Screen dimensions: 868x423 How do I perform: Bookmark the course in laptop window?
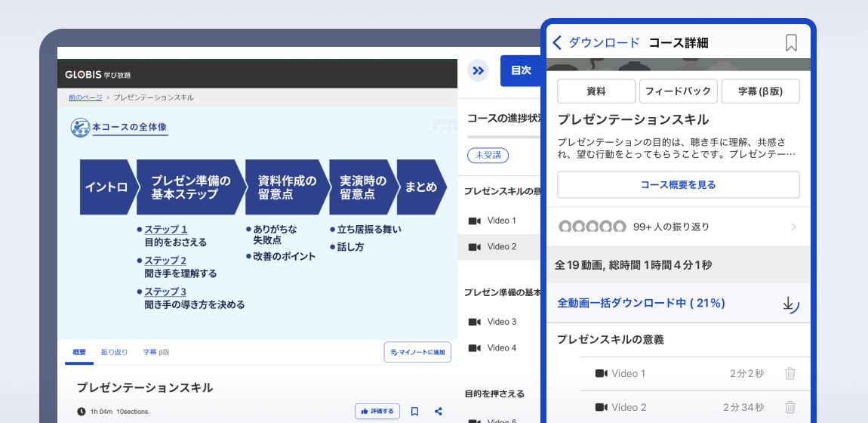(x=414, y=412)
